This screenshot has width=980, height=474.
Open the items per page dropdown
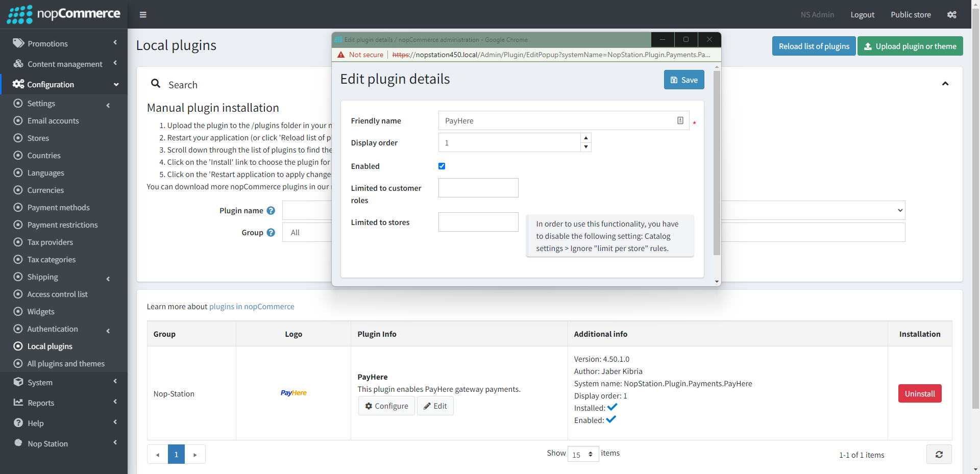[x=583, y=454]
